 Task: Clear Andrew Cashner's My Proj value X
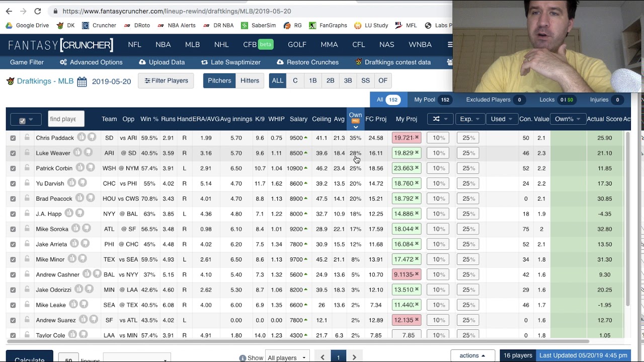click(417, 275)
